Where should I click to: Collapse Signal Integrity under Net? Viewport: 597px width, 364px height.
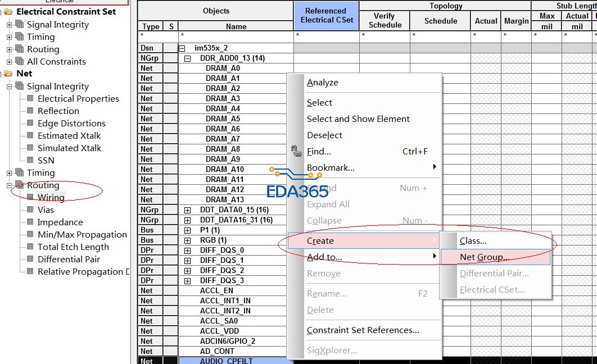9,87
